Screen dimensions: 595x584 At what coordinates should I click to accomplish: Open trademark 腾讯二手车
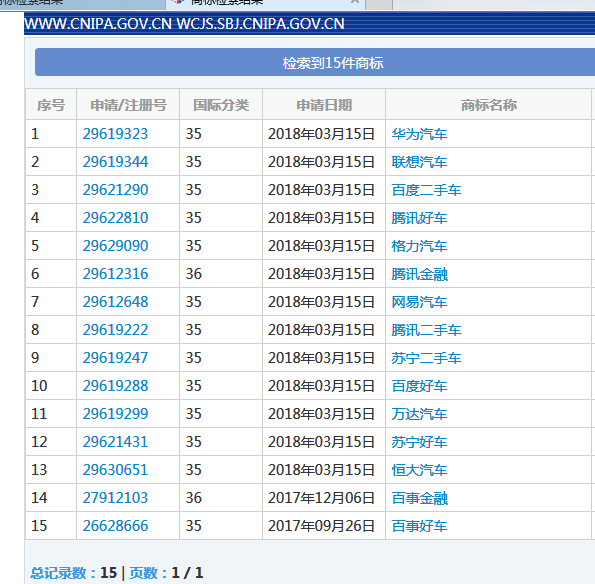(426, 330)
